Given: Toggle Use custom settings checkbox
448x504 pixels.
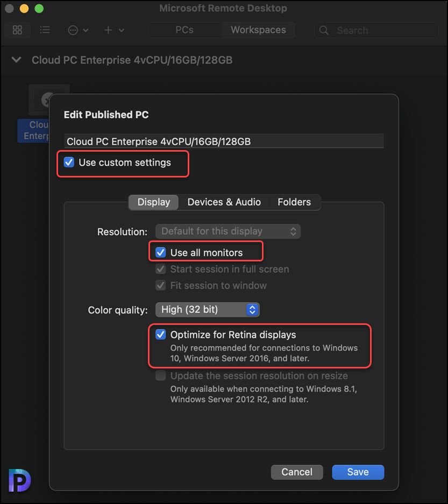Looking at the screenshot, I should (69, 162).
